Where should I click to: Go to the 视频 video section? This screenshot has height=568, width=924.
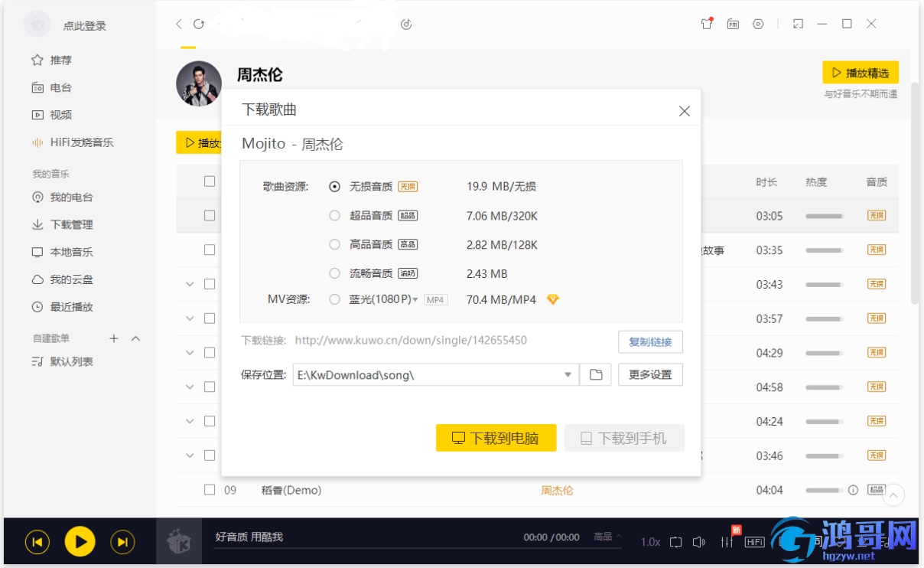(x=52, y=115)
